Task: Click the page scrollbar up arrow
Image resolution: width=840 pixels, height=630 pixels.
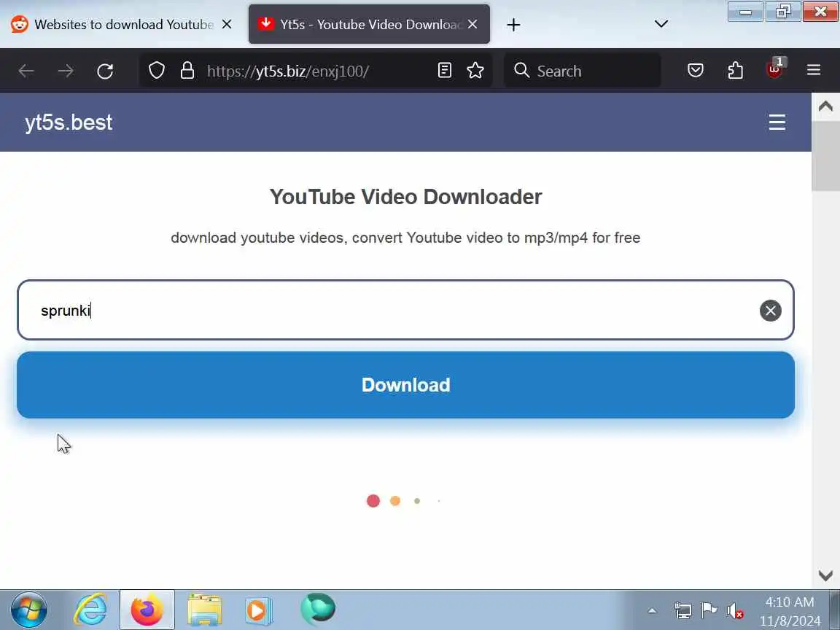Action: (825, 106)
